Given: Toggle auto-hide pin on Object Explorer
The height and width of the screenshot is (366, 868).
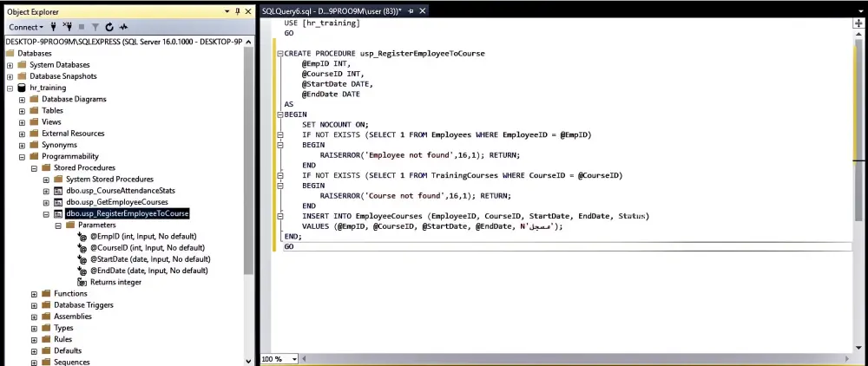Looking at the screenshot, I should [238, 11].
